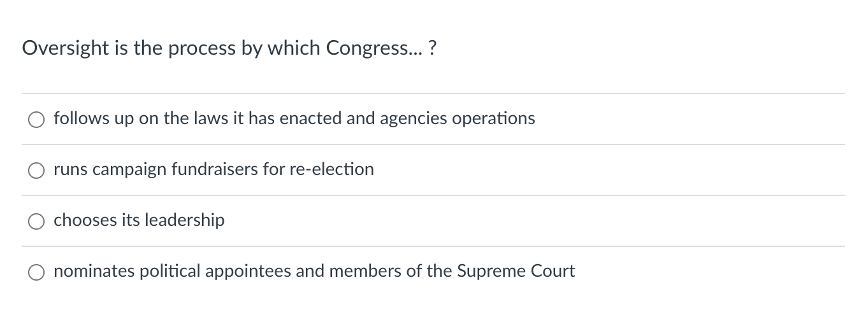Mark the 'nominates political appointees' radio circle
868x322 pixels.
tap(36, 272)
